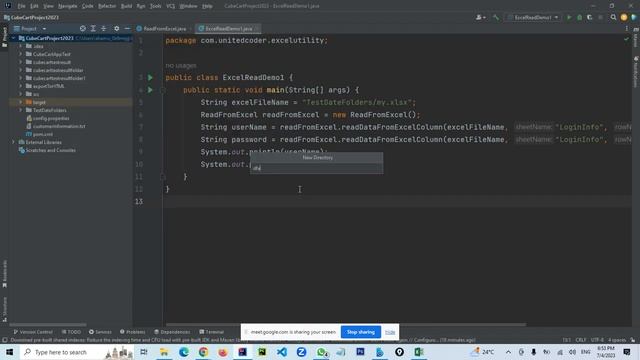Run class ExcelReadDemo1 via gutter arrow

150,78
